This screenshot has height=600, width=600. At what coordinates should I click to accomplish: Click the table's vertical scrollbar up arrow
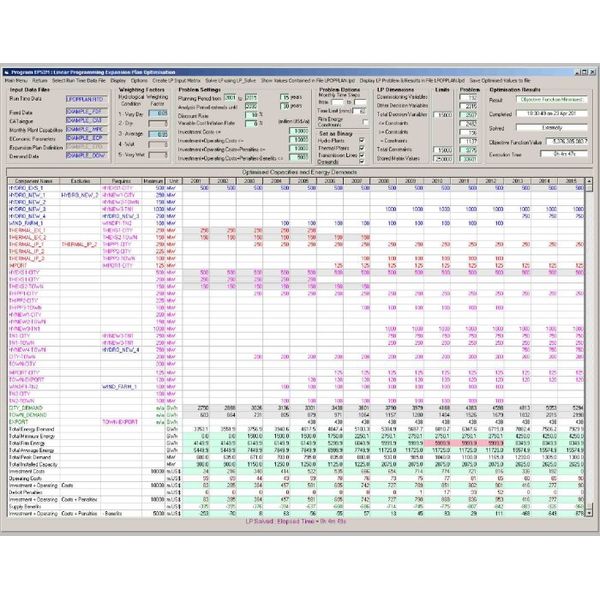click(589, 181)
